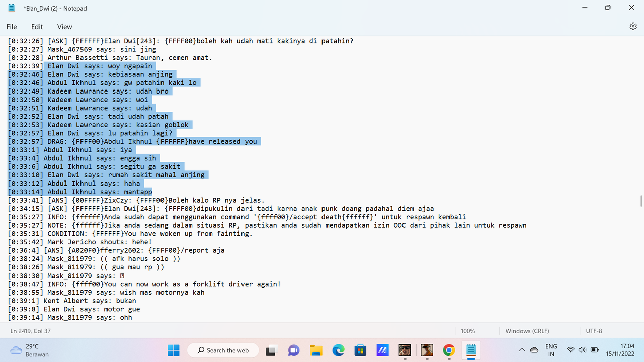Click the volume speaker tray icon
644x362 pixels.
(582, 350)
